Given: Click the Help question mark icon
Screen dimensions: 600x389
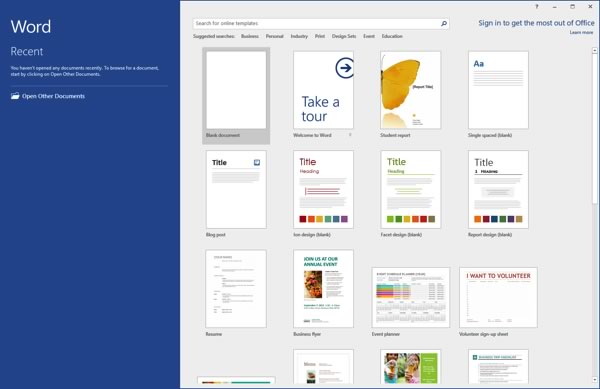Looking at the screenshot, I should [x=536, y=7].
